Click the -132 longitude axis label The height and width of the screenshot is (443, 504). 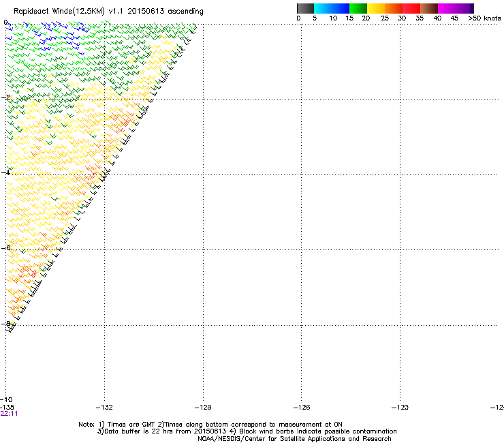[x=104, y=408]
